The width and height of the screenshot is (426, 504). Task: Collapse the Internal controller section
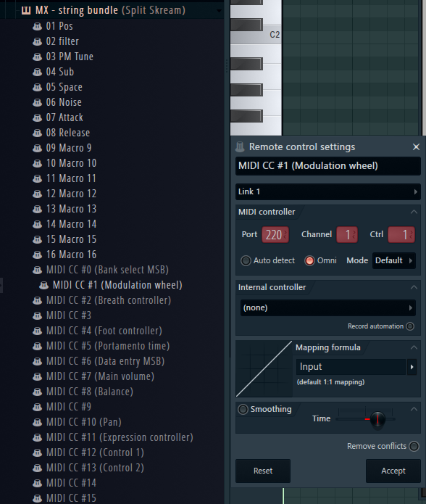click(x=414, y=287)
